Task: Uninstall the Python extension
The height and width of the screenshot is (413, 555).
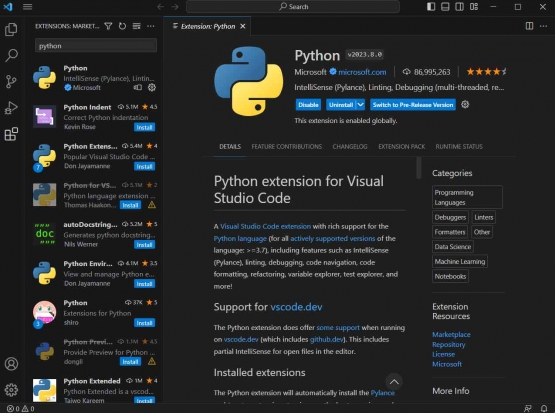Action: (341, 105)
